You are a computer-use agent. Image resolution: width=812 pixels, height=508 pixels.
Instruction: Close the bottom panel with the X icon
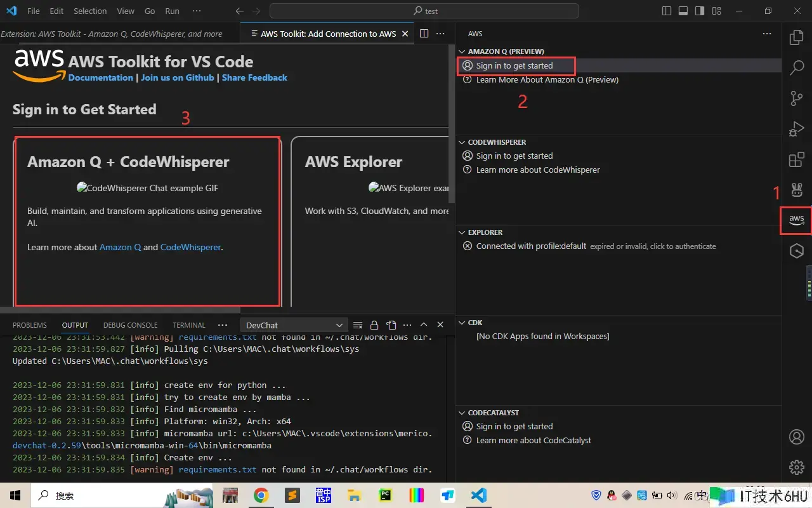pos(440,325)
